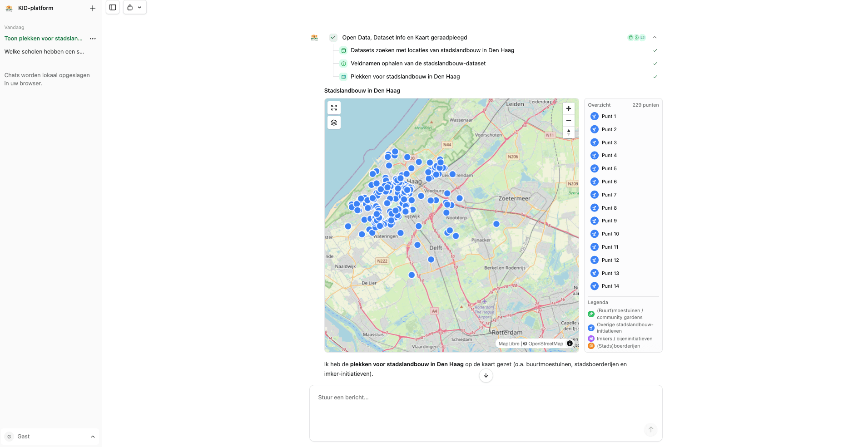Open the 'Welke scholen hebben een s...' chat

(x=44, y=52)
